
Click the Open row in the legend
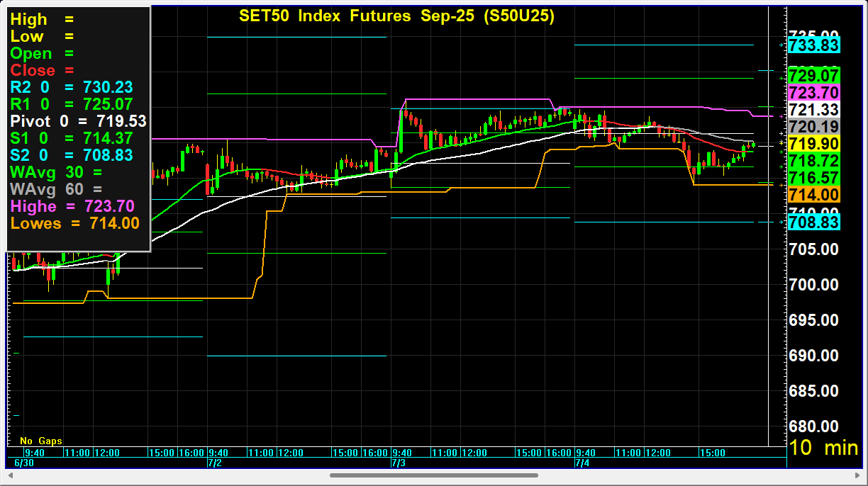(43, 54)
